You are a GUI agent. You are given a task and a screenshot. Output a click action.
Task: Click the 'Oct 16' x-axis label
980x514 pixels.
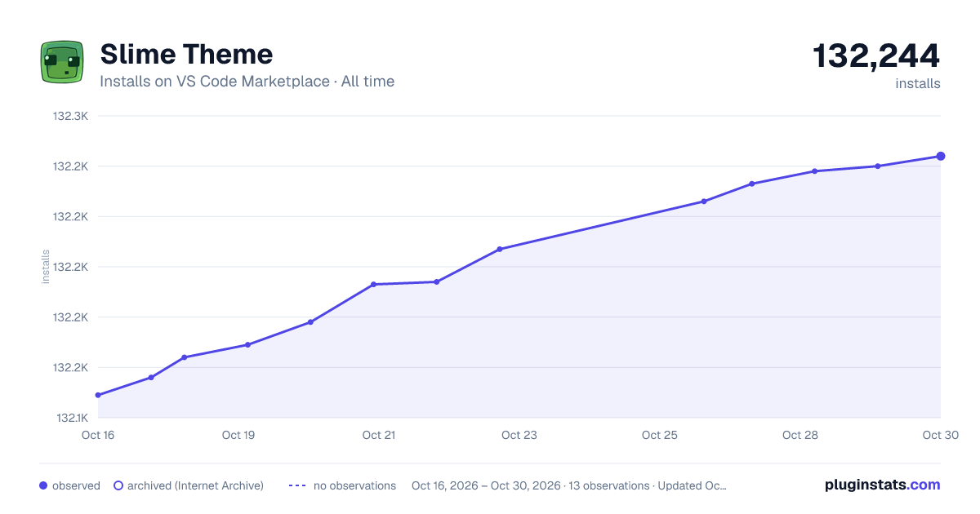(98, 435)
